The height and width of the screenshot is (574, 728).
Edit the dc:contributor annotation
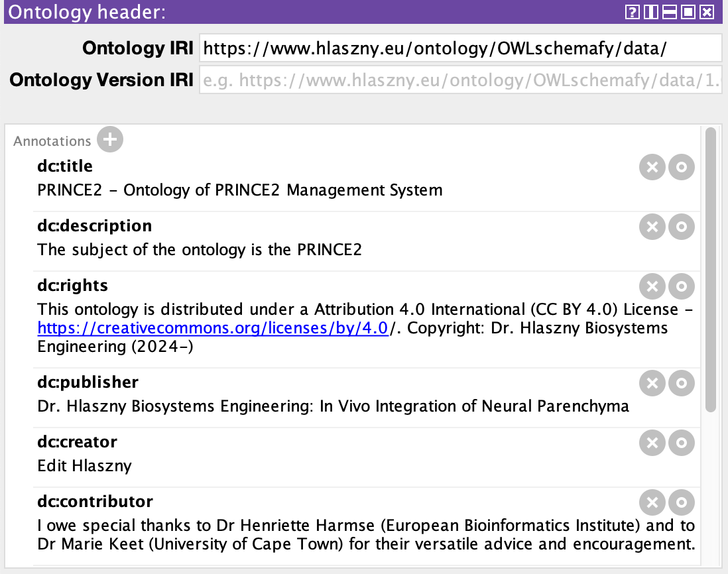pos(681,503)
